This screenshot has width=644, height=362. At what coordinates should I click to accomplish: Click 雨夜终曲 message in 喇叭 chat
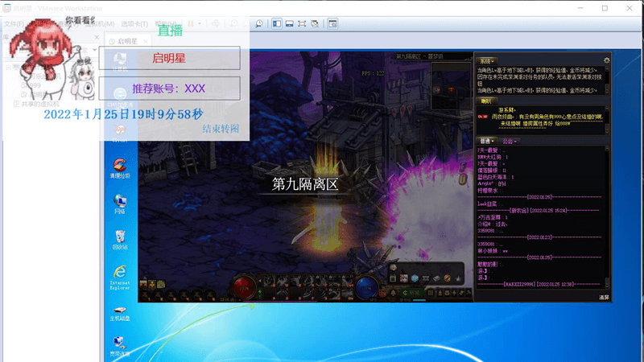547,120
